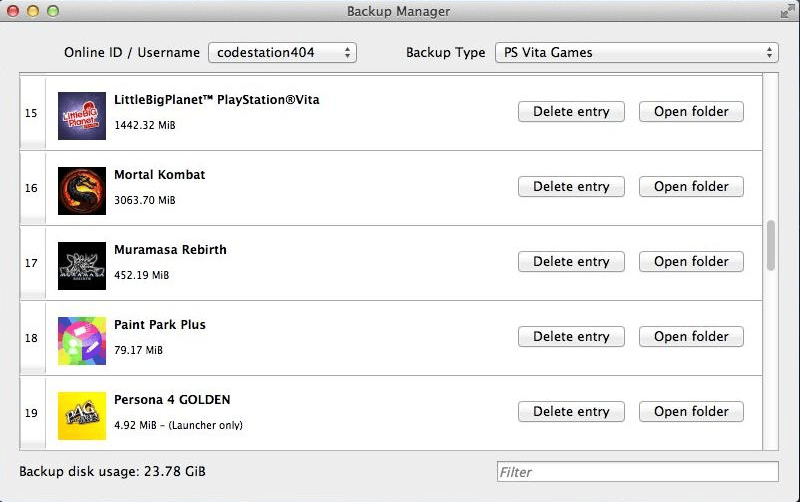Delete entry for Persona 4 GOLDEN
This screenshot has width=800, height=502.
pos(571,412)
